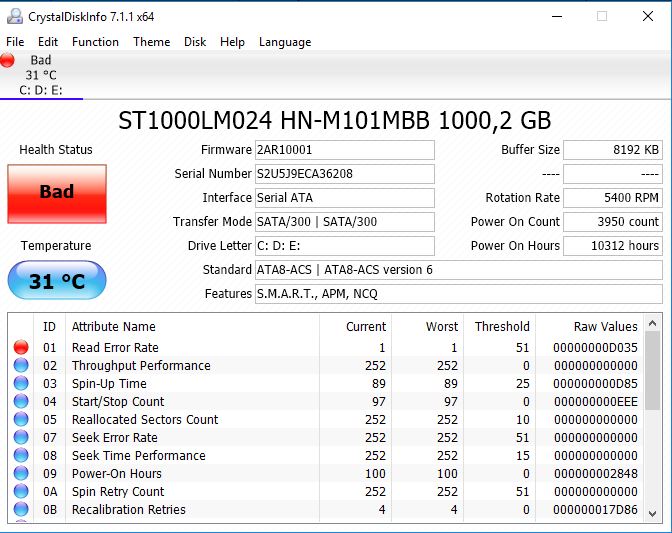Open the File menu
The height and width of the screenshot is (533, 672).
15,42
